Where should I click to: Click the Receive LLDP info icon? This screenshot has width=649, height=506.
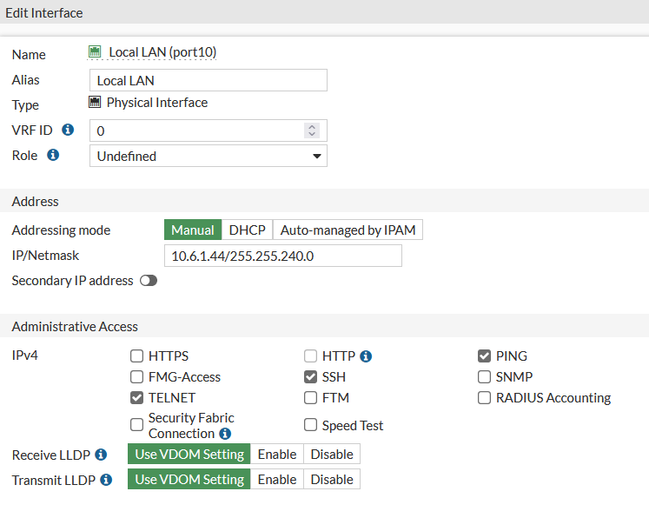(101, 454)
